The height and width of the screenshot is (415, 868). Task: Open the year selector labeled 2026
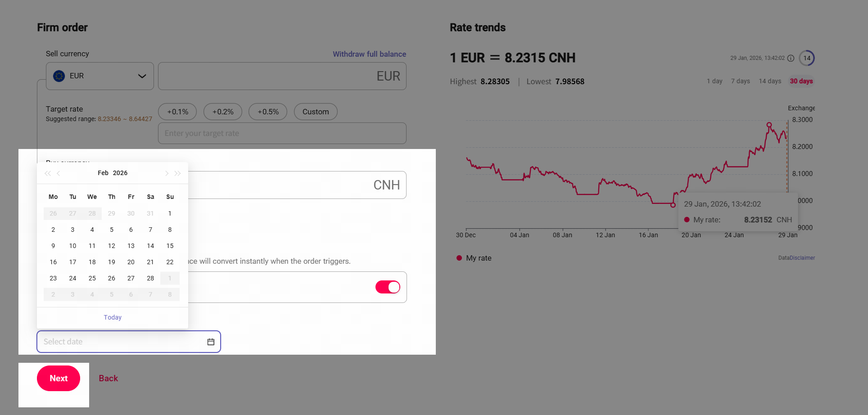tap(120, 173)
